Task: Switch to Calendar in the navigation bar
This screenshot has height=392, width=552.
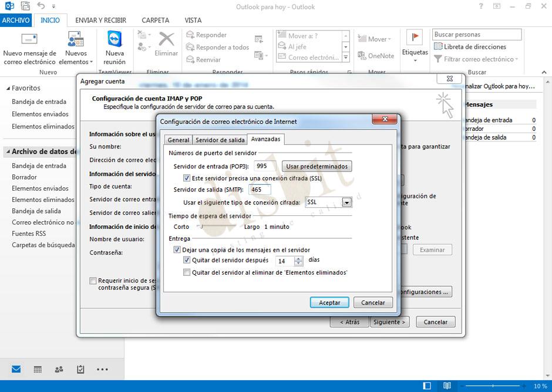Action: (37, 369)
